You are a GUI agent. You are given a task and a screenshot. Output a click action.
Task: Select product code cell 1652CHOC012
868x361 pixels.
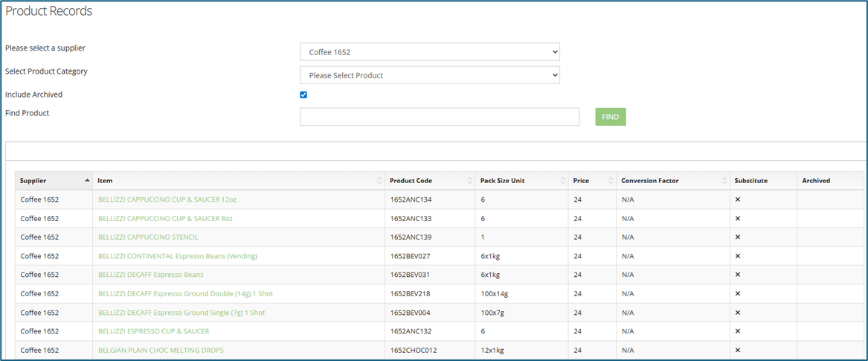click(x=430, y=350)
